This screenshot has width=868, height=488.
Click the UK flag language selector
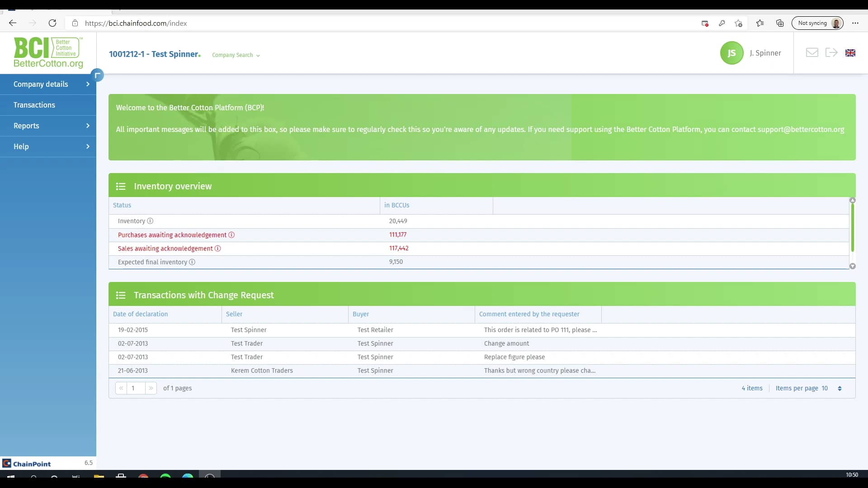point(850,52)
